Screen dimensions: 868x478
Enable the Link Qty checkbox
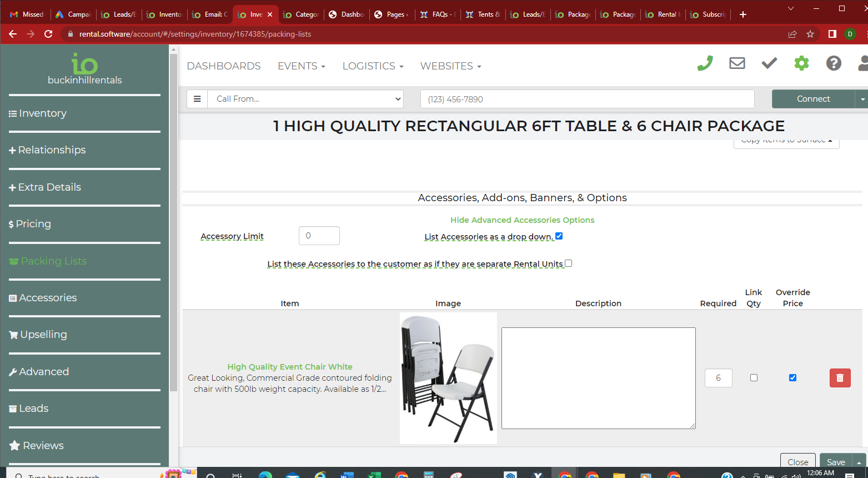pyautogui.click(x=754, y=378)
